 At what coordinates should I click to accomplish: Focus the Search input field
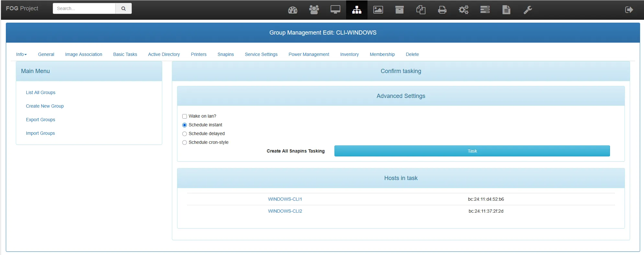[x=84, y=9]
